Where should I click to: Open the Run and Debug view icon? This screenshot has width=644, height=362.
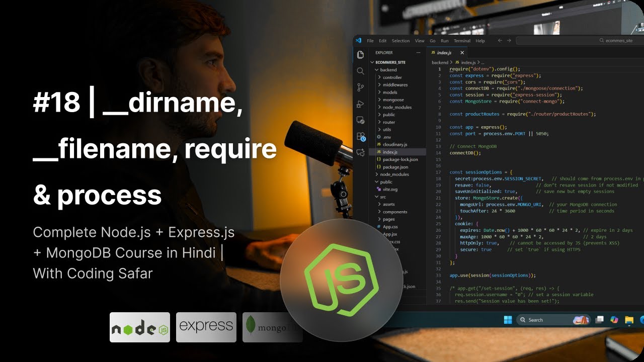pos(360,104)
